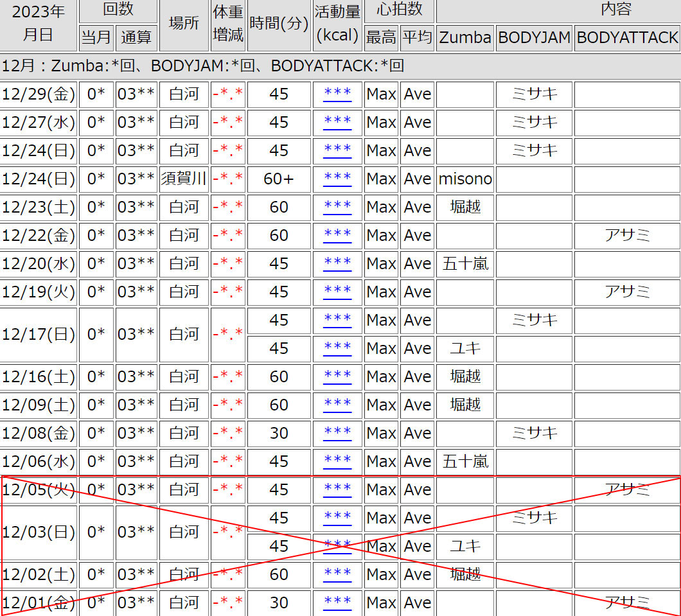Open the kcal link in the 12/01(金) row
Viewport: 681px width, 616px height.
(337, 603)
